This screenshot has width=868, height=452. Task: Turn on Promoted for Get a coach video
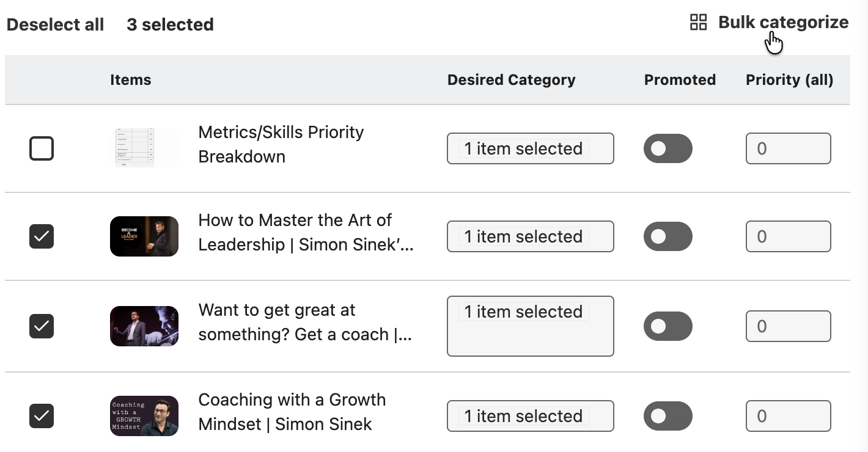[668, 326]
